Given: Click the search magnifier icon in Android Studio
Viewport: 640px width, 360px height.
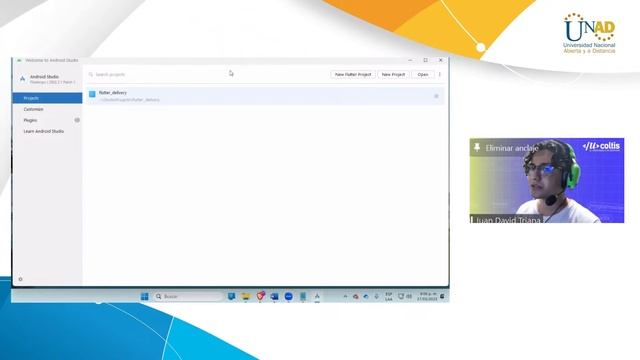Looking at the screenshot, I should point(91,75).
